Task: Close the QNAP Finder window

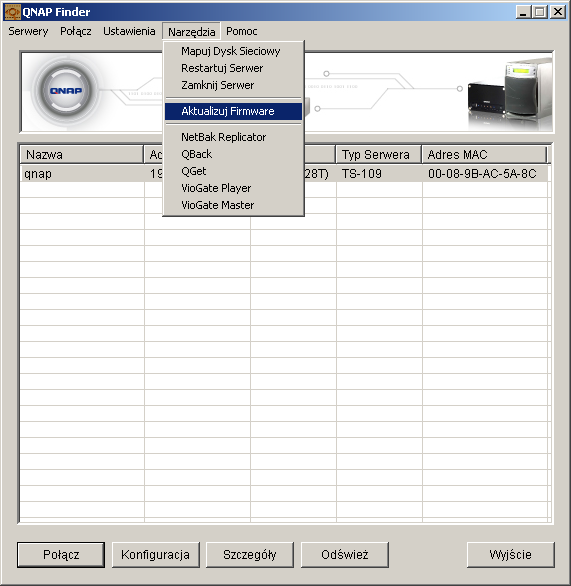Action: [x=558, y=12]
